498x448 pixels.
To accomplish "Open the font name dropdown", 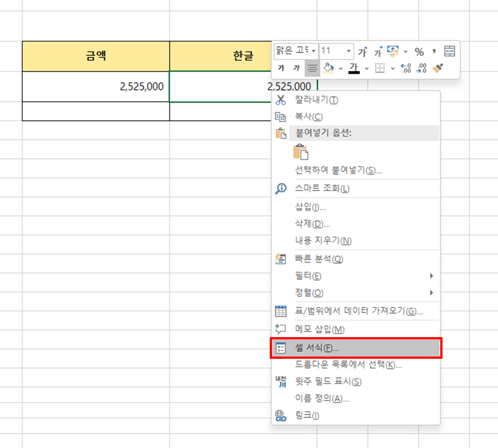I will click(x=313, y=51).
